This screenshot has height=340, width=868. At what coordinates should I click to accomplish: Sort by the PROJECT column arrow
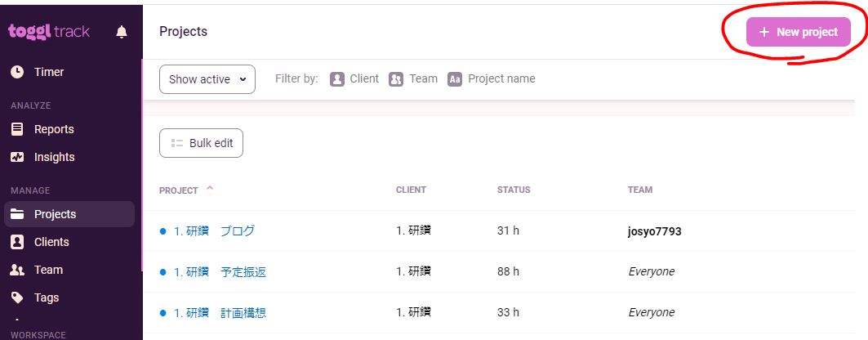click(210, 189)
